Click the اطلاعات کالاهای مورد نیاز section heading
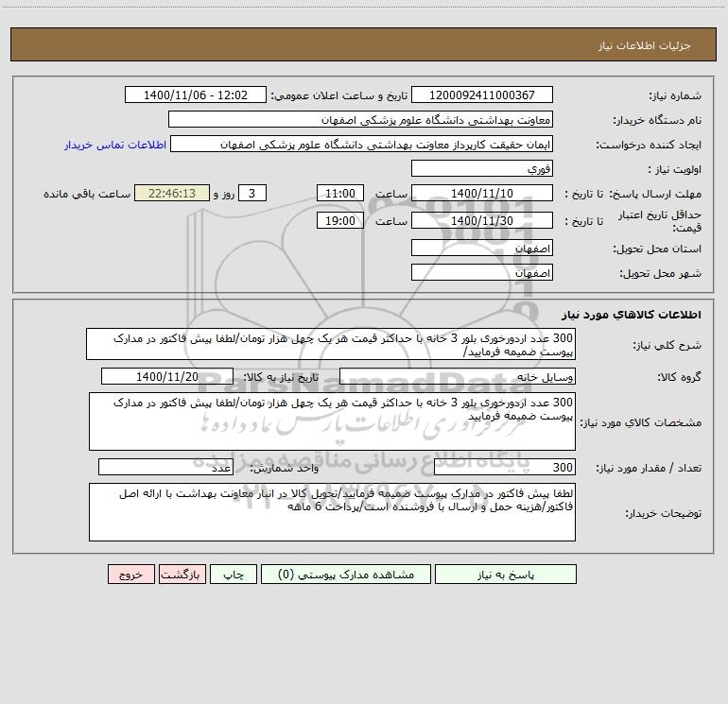728x704 pixels. click(632, 315)
